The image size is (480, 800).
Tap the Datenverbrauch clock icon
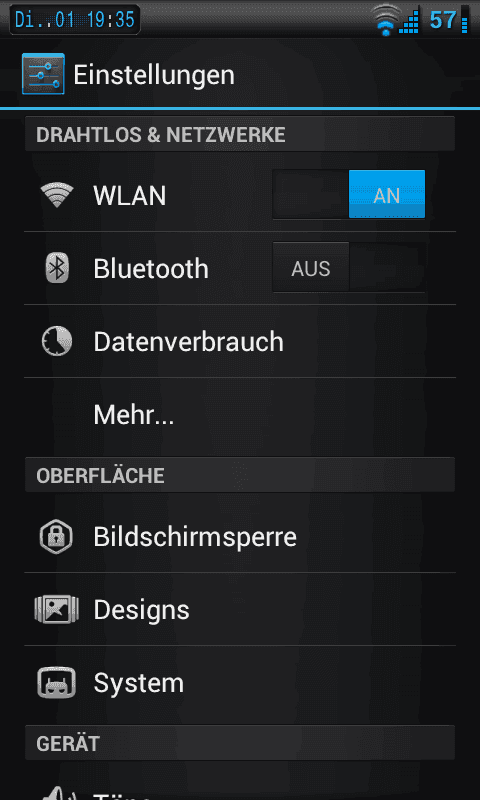[x=57, y=341]
